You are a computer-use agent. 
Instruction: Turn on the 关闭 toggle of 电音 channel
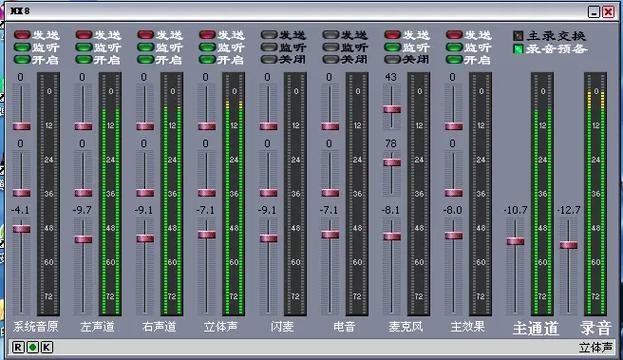tap(331, 60)
